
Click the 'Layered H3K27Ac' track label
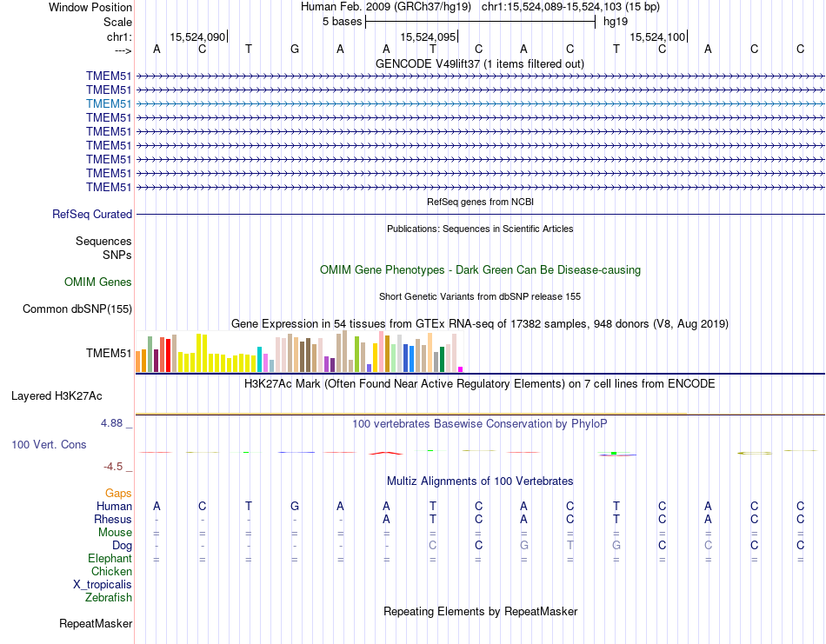pyautogui.click(x=57, y=396)
